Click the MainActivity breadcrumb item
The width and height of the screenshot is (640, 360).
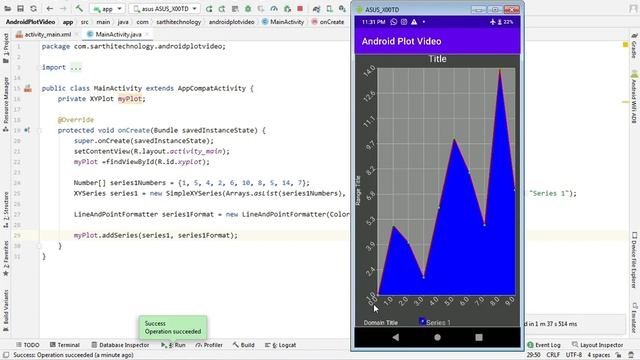[x=283, y=22]
